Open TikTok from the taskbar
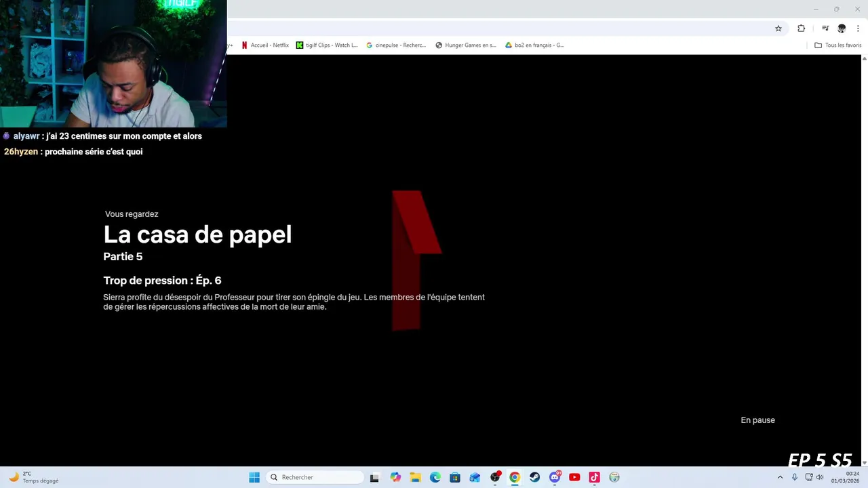 pyautogui.click(x=594, y=477)
